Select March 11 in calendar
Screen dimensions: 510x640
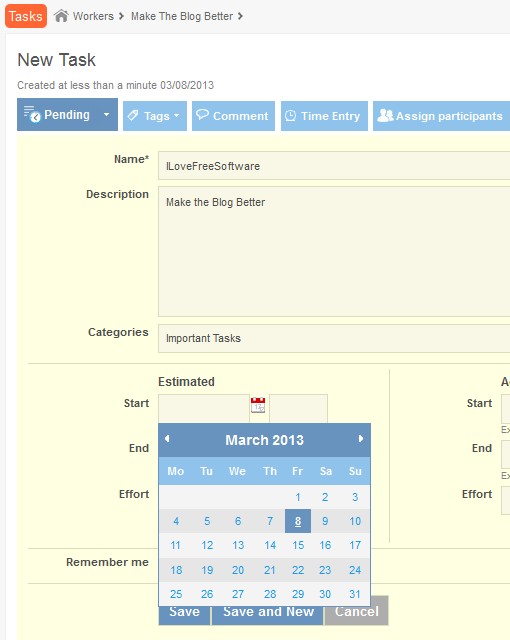pyautogui.click(x=176, y=545)
